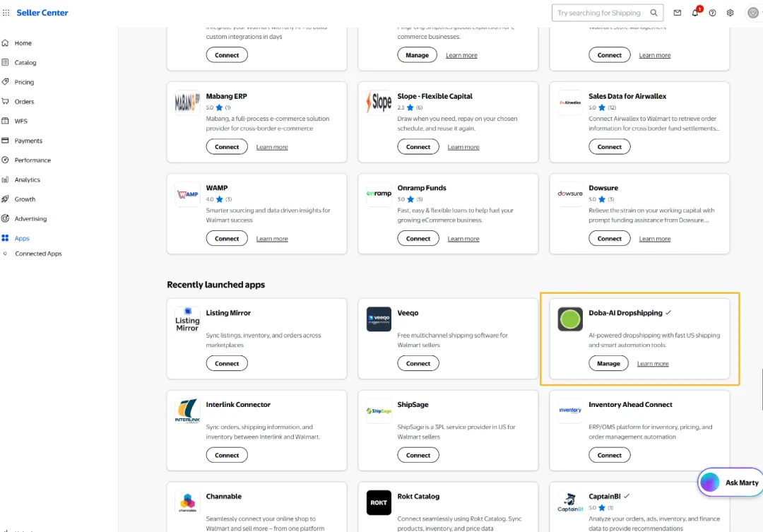
Task: Click the Sales Data for Airwallex title
Action: click(x=627, y=96)
